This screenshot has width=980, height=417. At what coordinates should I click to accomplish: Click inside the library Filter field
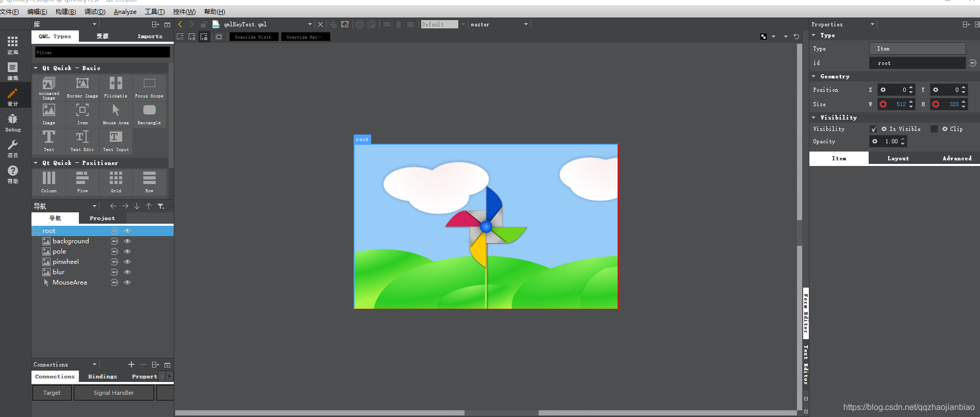[102, 52]
